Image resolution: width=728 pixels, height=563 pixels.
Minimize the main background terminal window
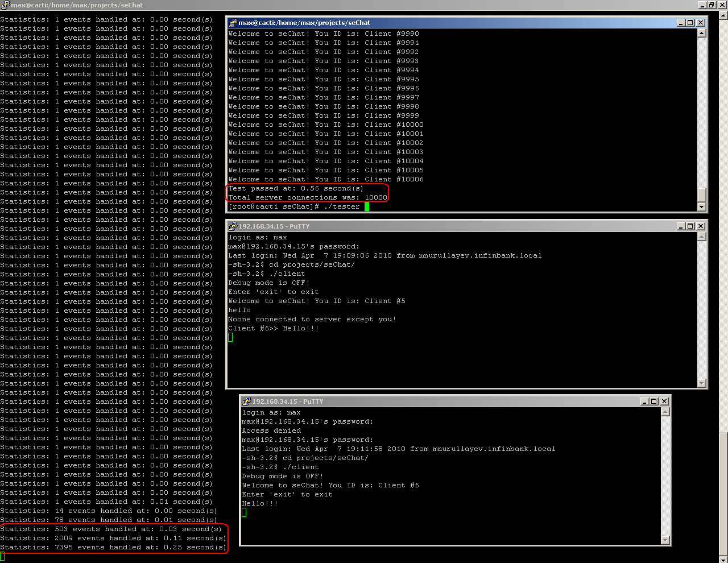tap(703, 5)
